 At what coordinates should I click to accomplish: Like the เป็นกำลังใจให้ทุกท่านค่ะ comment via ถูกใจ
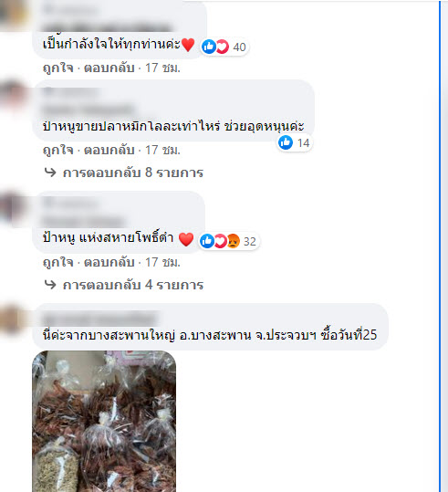(58, 68)
